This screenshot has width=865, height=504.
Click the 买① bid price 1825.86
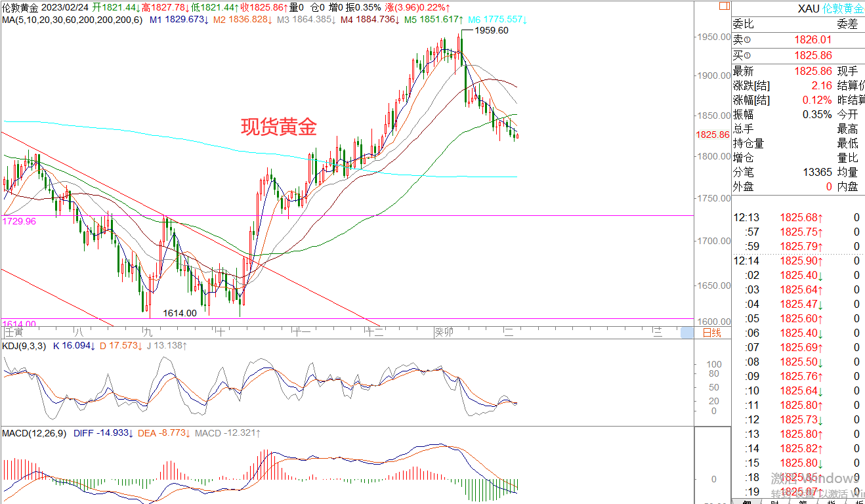point(813,56)
